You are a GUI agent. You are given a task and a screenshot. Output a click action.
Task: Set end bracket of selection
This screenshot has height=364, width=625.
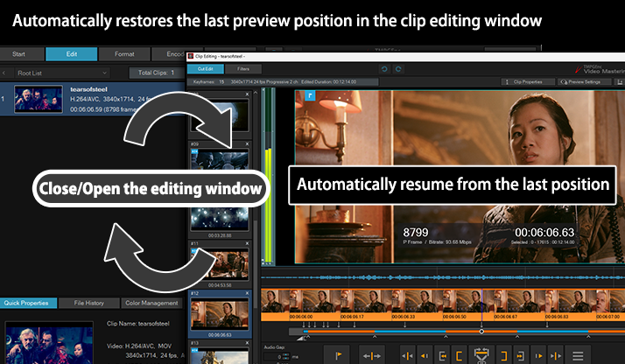(504, 355)
